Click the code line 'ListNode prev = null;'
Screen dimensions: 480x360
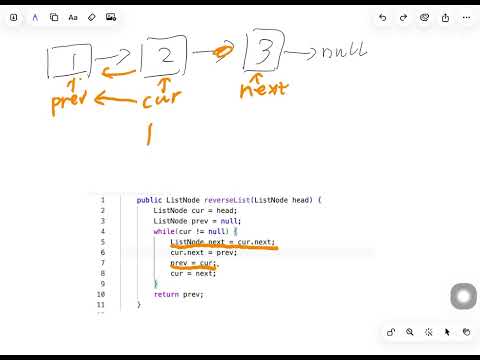point(197,221)
